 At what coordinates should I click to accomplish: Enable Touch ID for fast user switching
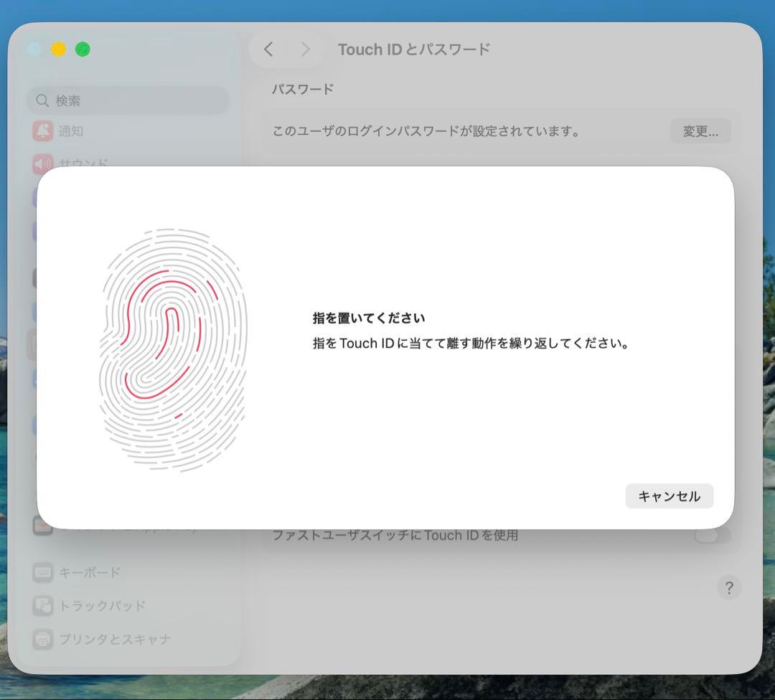pos(712,535)
